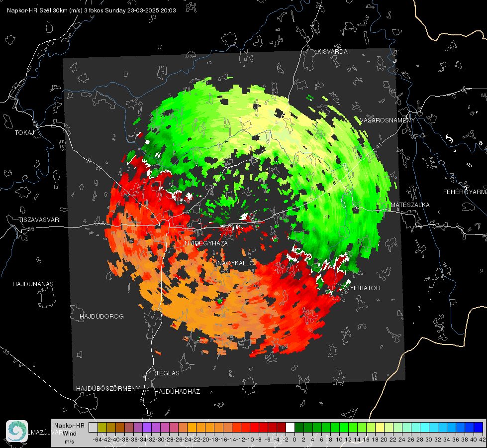Click the HAJDÚBÖSZÖRMÉNY town label
Image resolution: width=487 pixels, height=448 pixels.
click(x=108, y=388)
